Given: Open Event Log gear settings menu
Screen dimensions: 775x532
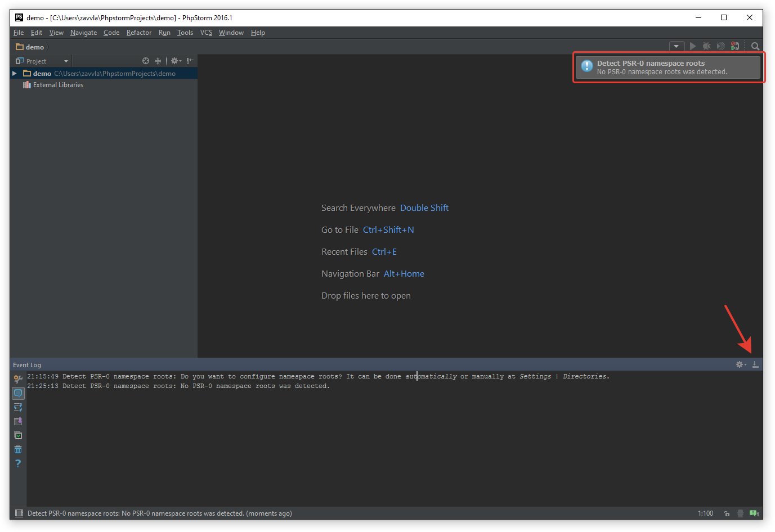Looking at the screenshot, I should [x=741, y=364].
